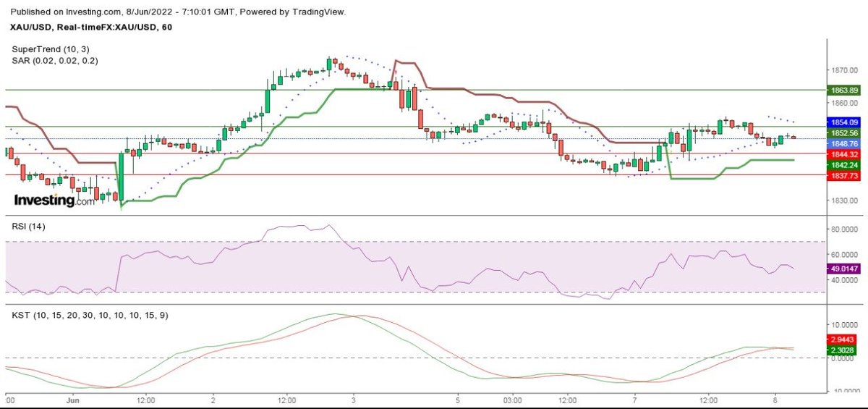Click the 03:00 time axis label
The height and width of the screenshot is (409, 868).
point(514,400)
